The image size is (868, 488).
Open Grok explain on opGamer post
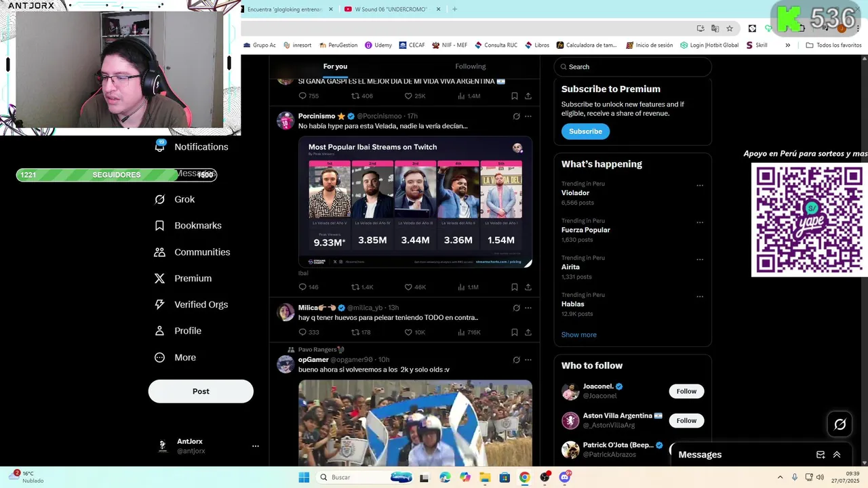tap(516, 360)
